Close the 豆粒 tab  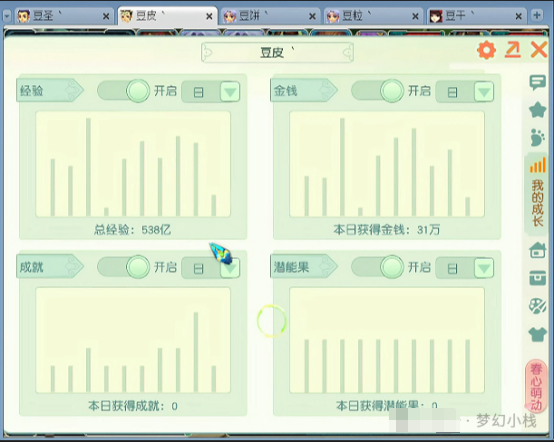416,16
